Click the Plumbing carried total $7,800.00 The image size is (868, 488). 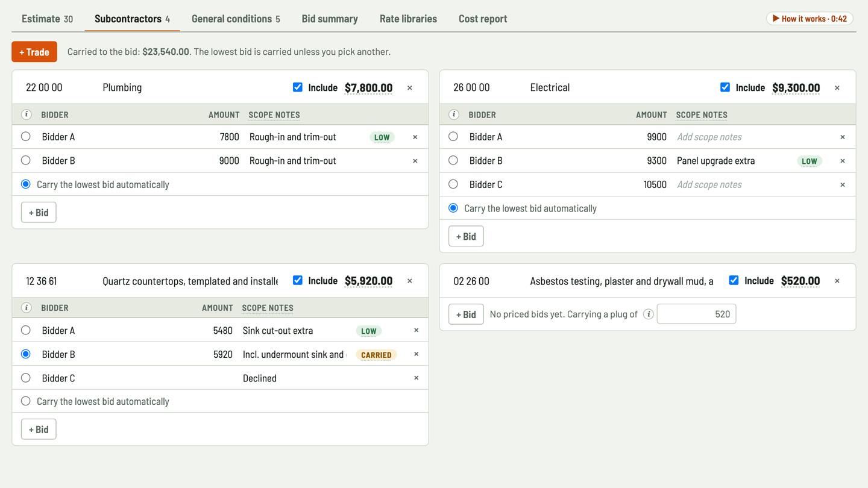[368, 88]
